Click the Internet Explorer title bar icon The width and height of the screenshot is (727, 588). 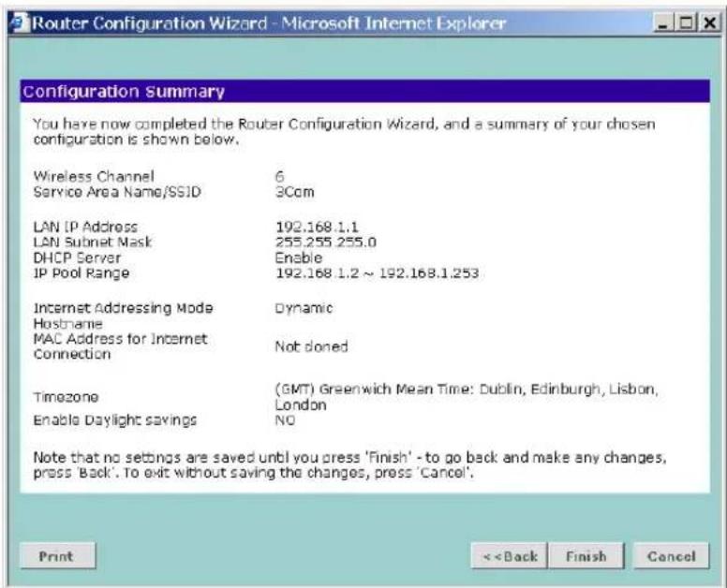(19, 22)
